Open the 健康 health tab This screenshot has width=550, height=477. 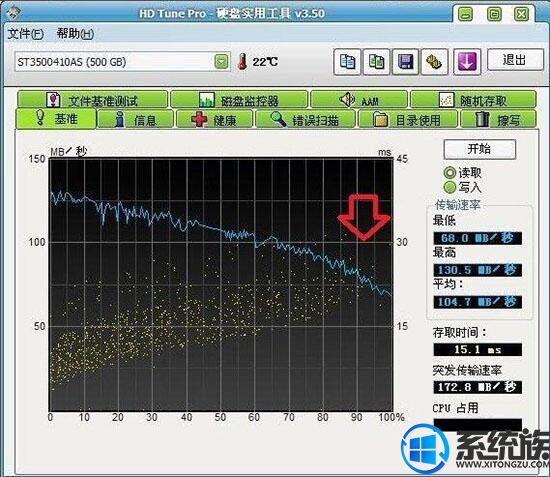[214, 120]
